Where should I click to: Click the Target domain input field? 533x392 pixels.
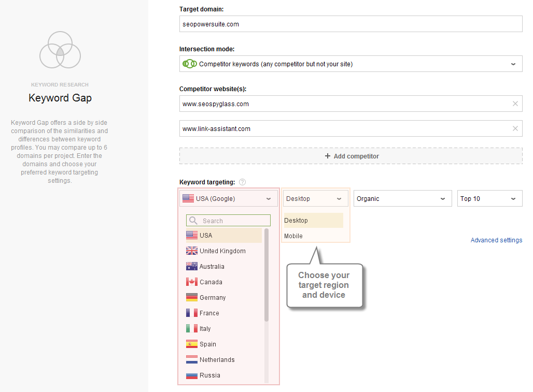tap(351, 24)
